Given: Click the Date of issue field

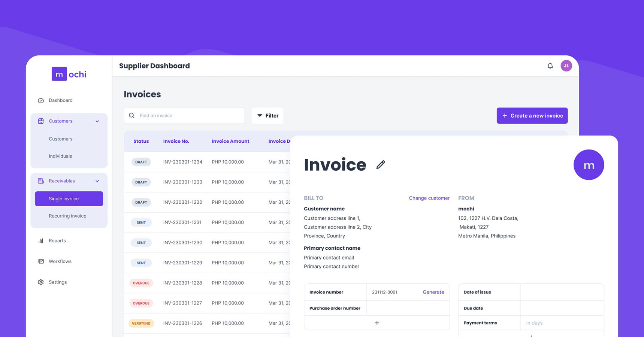Looking at the screenshot, I should (562, 292).
